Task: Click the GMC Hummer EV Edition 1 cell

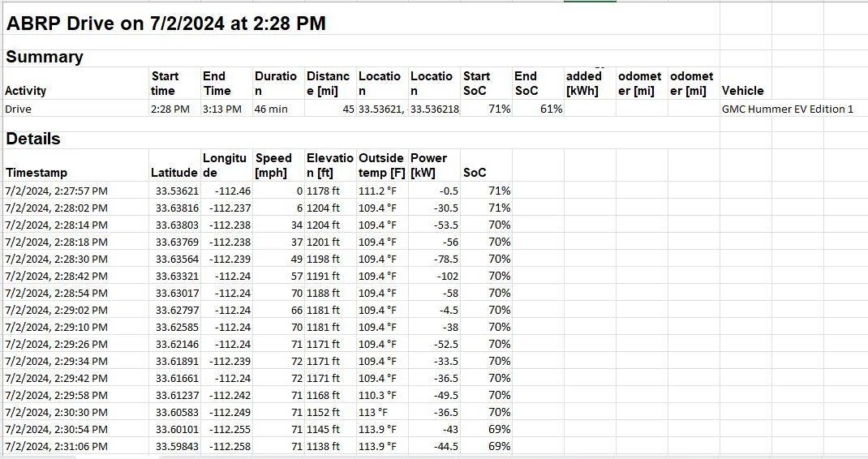Action: coord(787,109)
